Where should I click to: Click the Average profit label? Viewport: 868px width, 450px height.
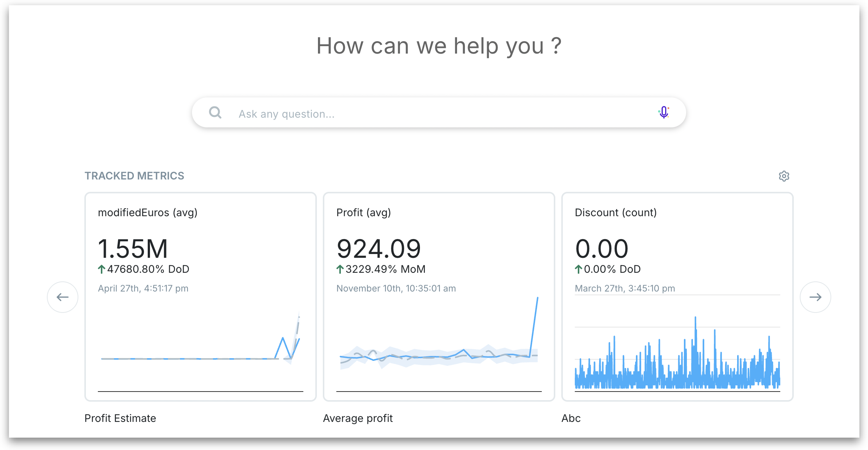click(x=358, y=418)
